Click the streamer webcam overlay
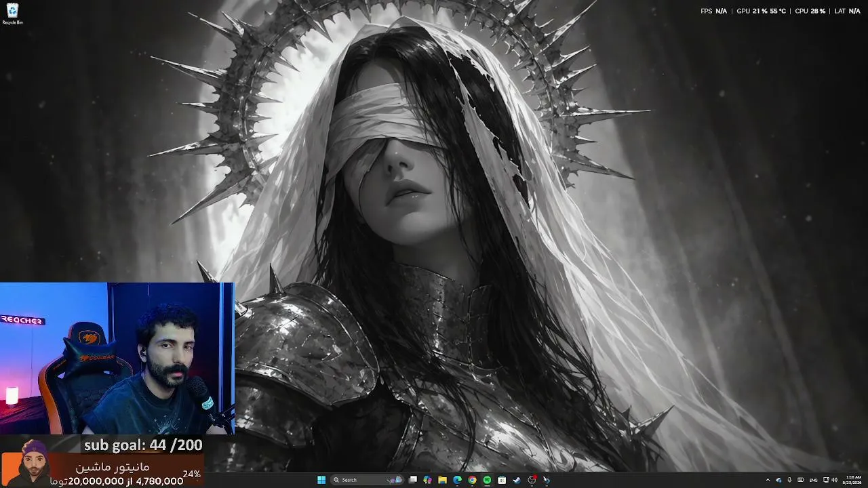The height and width of the screenshot is (488, 868). point(117,358)
